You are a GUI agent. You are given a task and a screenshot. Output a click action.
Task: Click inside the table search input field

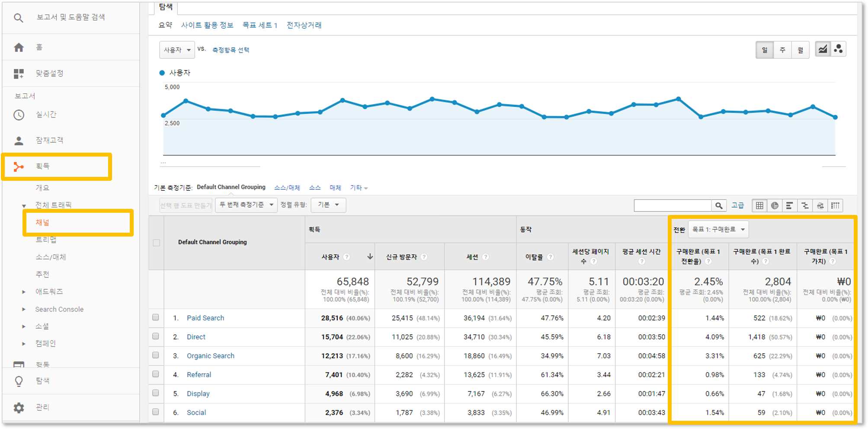(x=673, y=205)
